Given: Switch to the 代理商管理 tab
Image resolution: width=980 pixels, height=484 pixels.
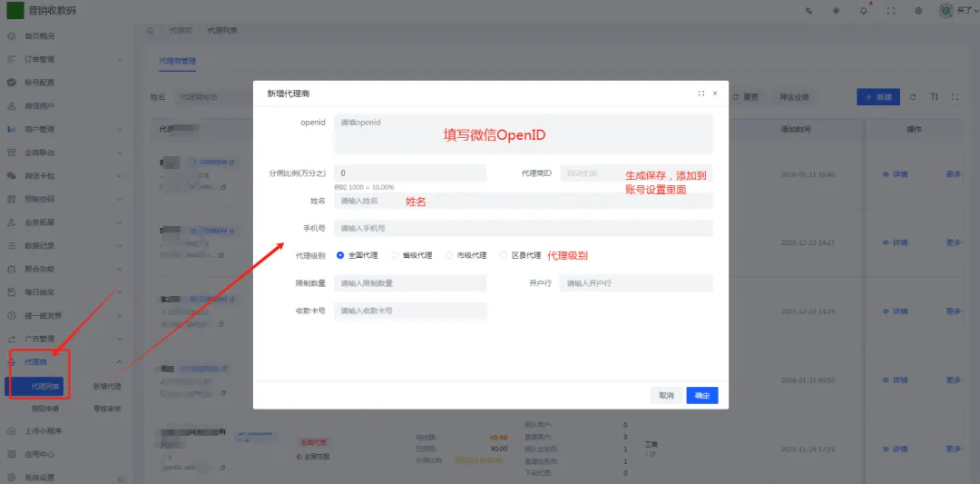Looking at the screenshot, I should click(178, 61).
